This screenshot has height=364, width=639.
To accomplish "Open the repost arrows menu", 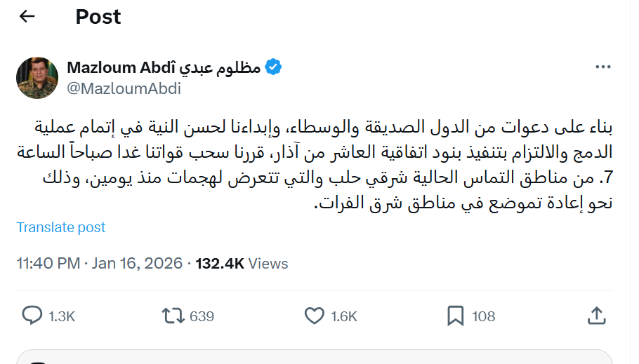I will tap(173, 316).
